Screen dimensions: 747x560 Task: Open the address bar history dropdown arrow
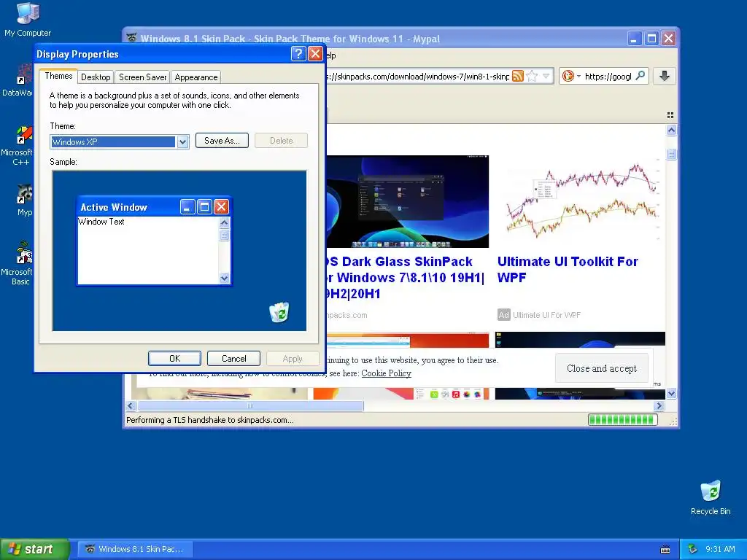coord(546,76)
